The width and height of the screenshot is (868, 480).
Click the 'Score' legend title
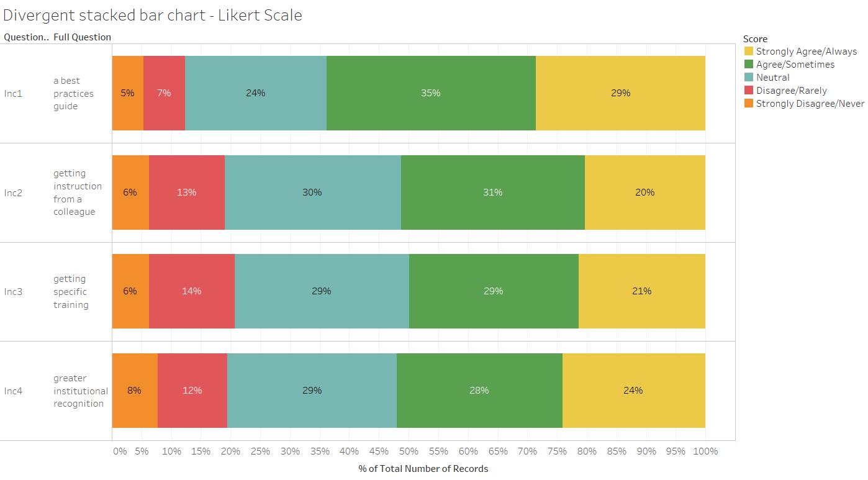pyautogui.click(x=755, y=39)
